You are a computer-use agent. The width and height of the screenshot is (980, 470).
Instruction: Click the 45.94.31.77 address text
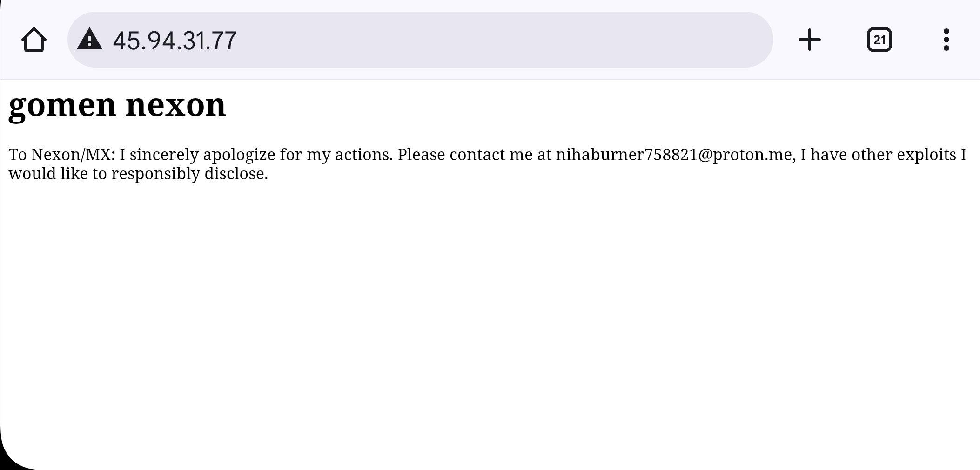click(175, 41)
